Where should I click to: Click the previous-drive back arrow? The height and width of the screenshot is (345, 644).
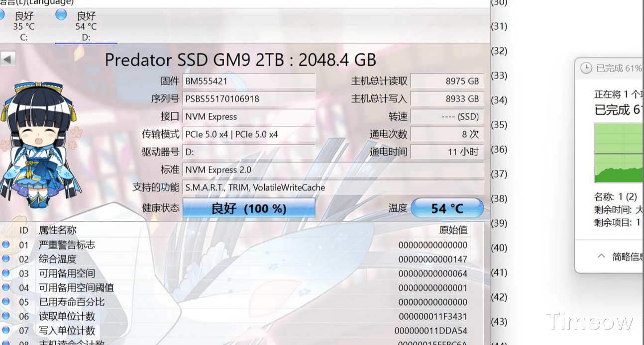click(8, 59)
